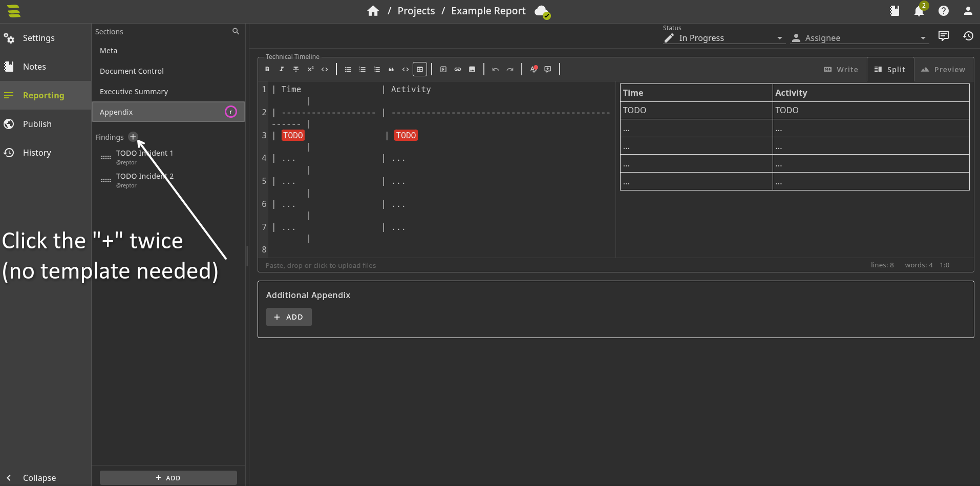Viewport: 980px width, 486px height.
Task: Open finding TODO Incident 1
Action: [x=168, y=157]
